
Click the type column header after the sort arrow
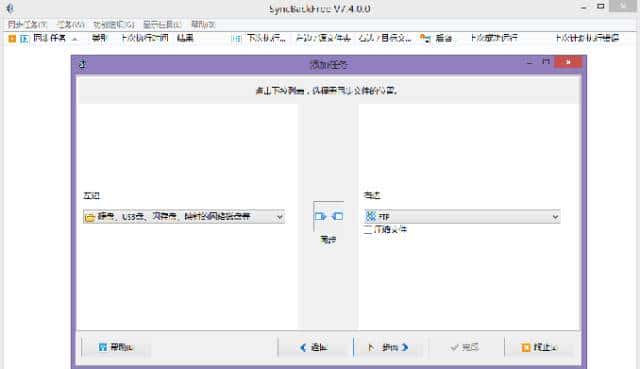pyautogui.click(x=99, y=38)
